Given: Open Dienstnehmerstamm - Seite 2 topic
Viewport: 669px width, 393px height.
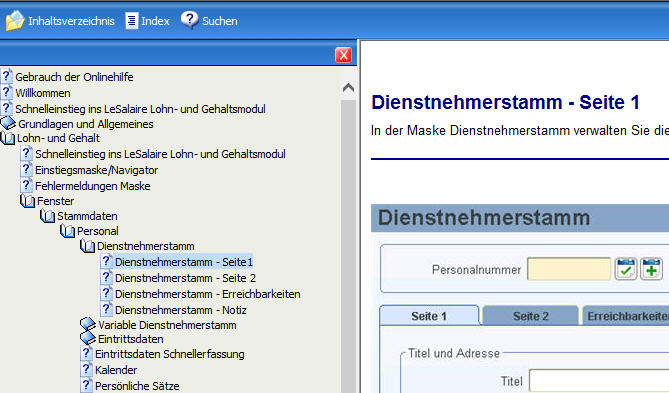Looking at the screenshot, I should [185, 278].
